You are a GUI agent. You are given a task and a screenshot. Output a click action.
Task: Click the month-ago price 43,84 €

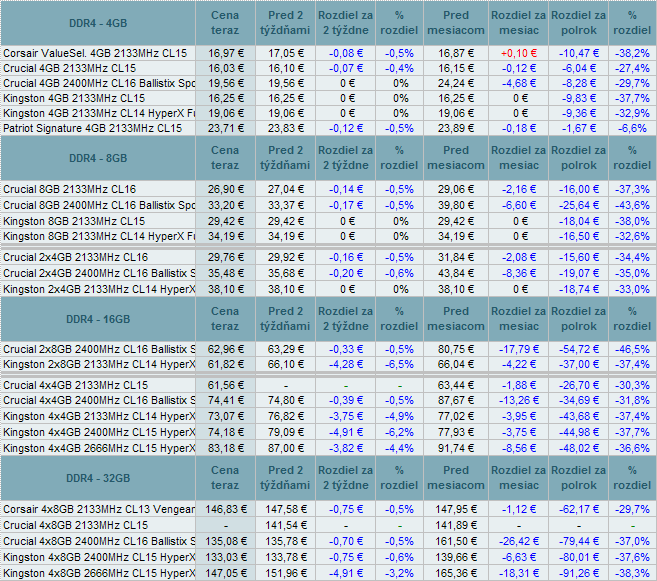coord(456,273)
